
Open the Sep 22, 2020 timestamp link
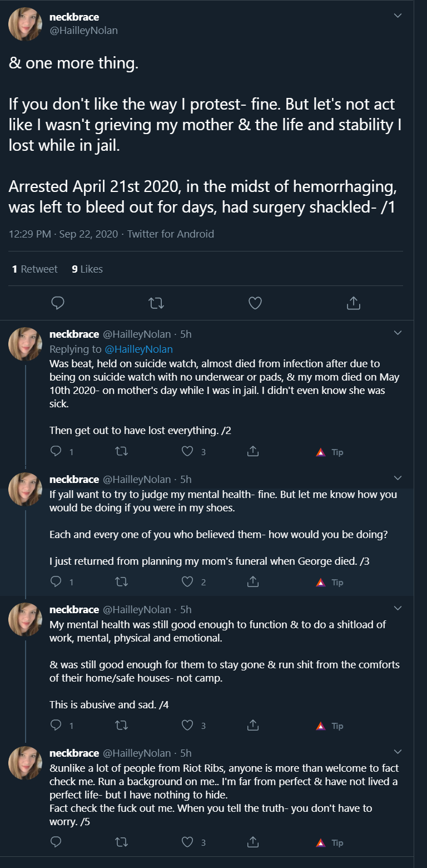pos(90,234)
